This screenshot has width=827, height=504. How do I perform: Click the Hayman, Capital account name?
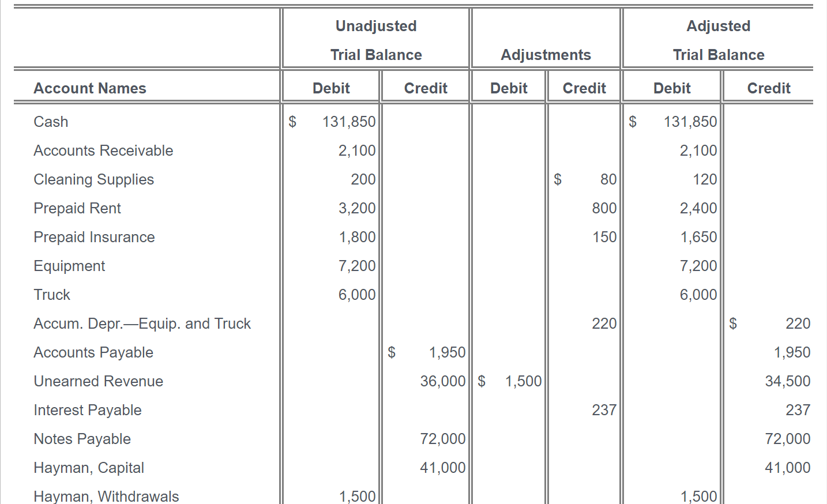click(x=89, y=468)
